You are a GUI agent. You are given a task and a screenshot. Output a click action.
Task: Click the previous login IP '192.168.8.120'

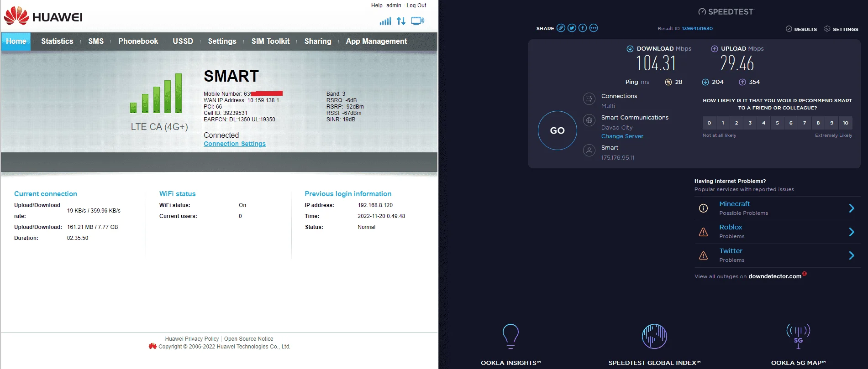(x=375, y=205)
